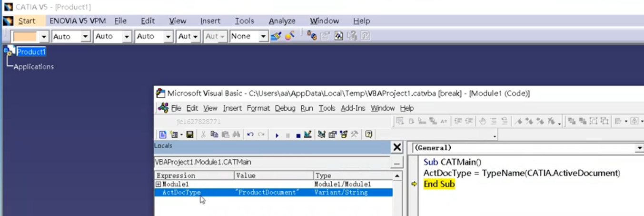Open the VBA Add-Ins menu

tap(353, 108)
